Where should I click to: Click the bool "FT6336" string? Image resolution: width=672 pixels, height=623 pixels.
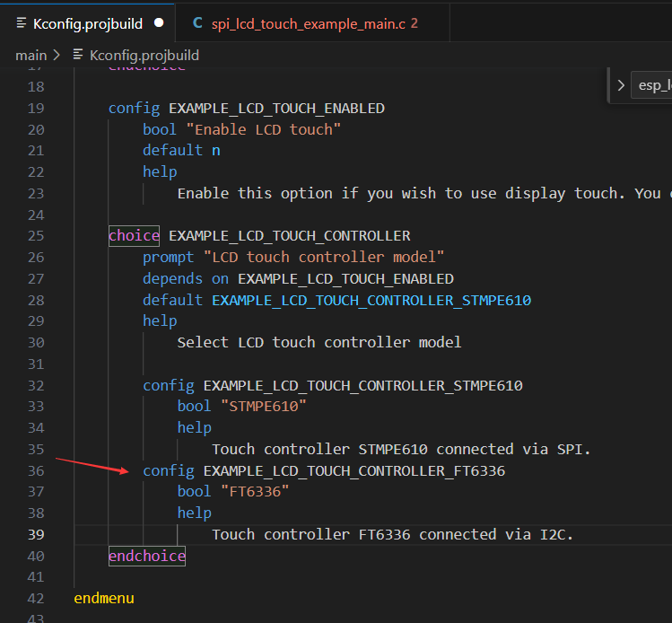pos(255,491)
